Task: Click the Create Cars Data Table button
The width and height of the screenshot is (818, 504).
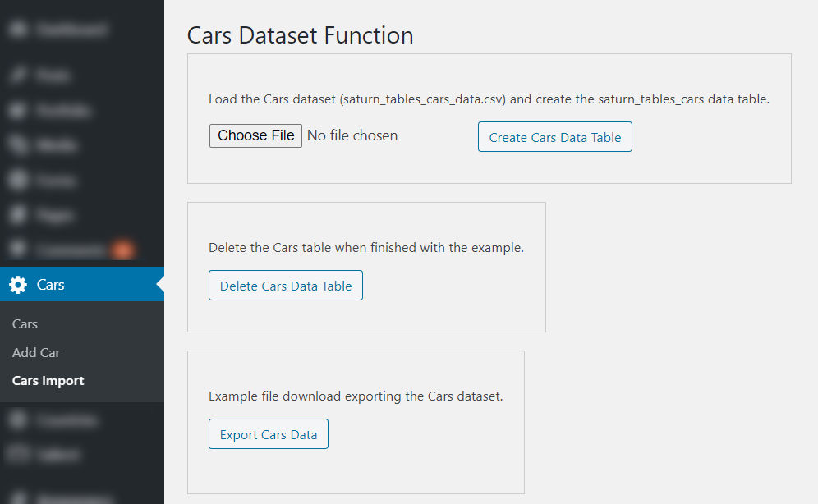Action: tap(554, 137)
